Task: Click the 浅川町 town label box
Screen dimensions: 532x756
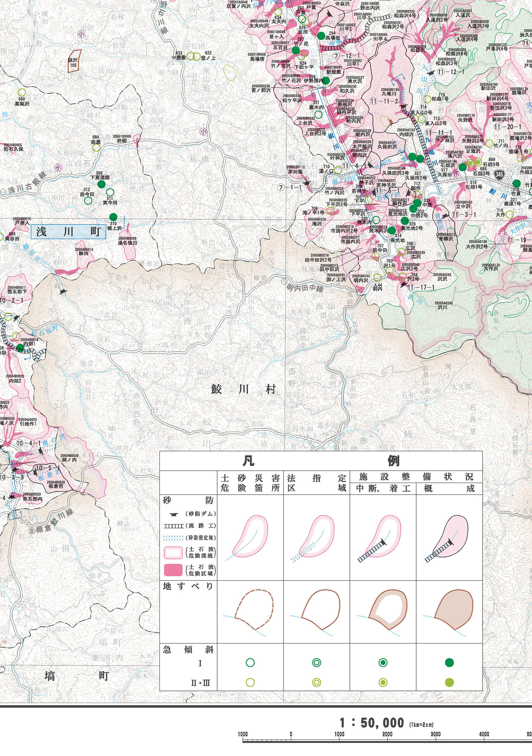Action: (x=68, y=232)
